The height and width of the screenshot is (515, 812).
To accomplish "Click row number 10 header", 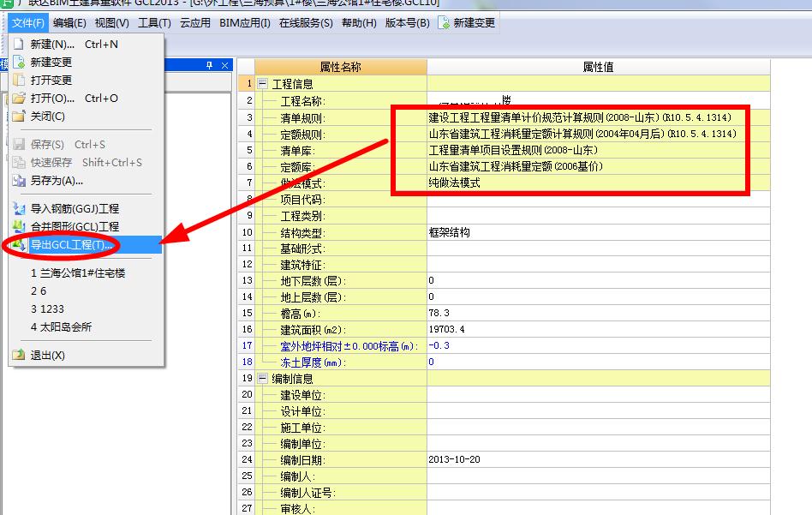I will coord(247,232).
